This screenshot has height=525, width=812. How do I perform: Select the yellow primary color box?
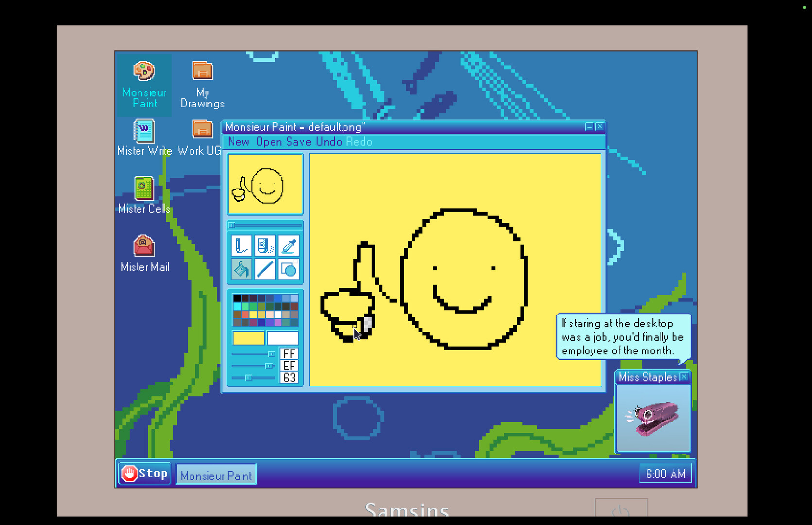tap(248, 338)
